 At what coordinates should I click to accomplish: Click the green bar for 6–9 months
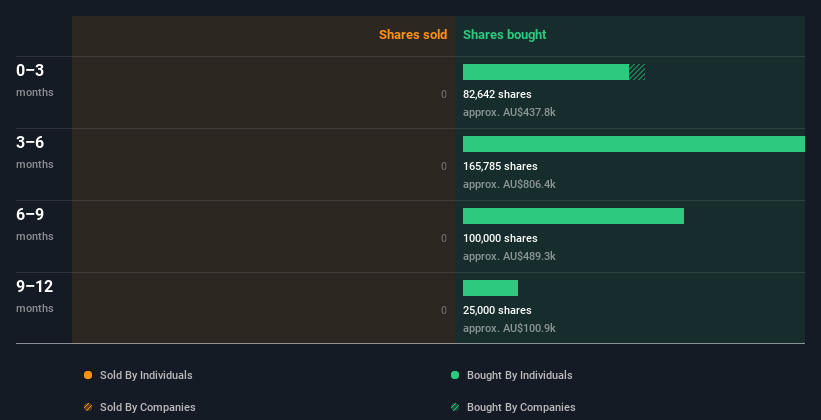(x=573, y=216)
